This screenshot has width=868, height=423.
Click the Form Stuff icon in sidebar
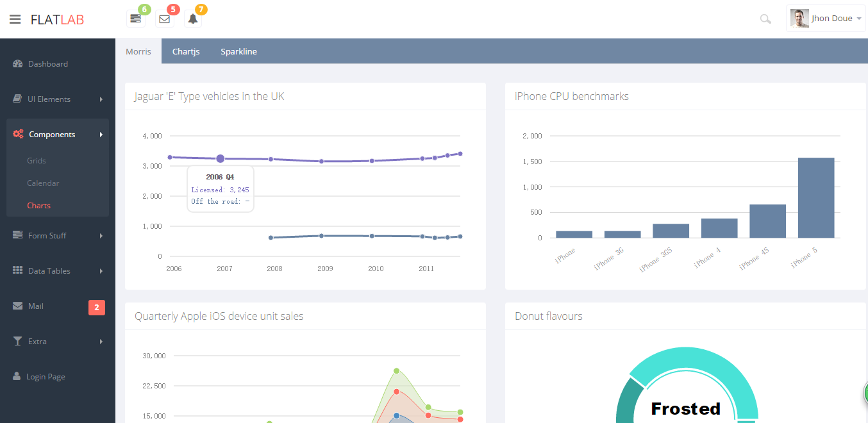point(17,235)
